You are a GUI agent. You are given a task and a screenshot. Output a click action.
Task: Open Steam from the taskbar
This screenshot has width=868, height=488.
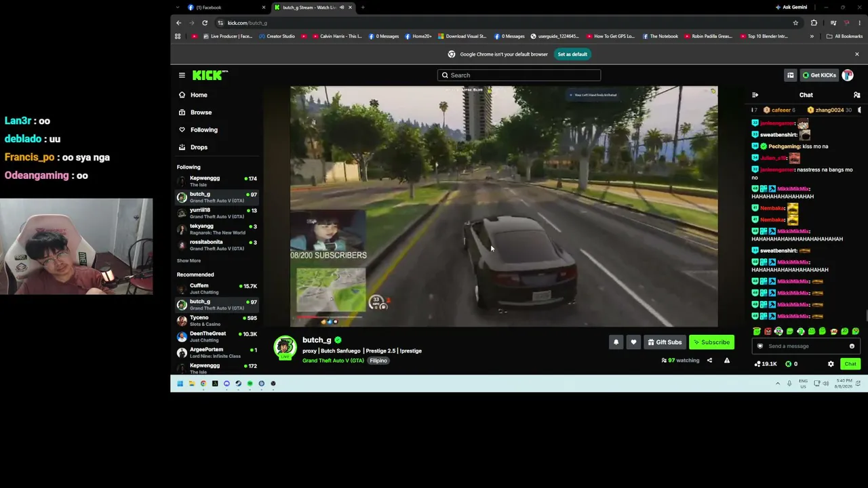(238, 384)
